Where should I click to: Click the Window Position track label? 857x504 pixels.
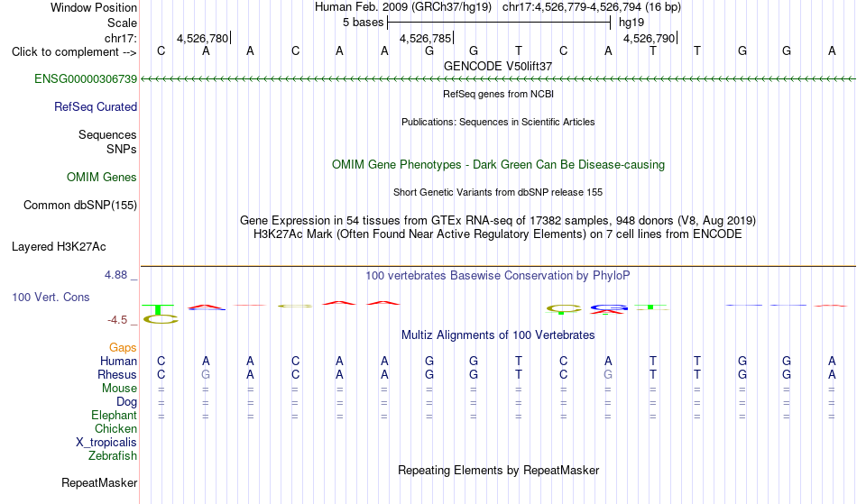(94, 7)
